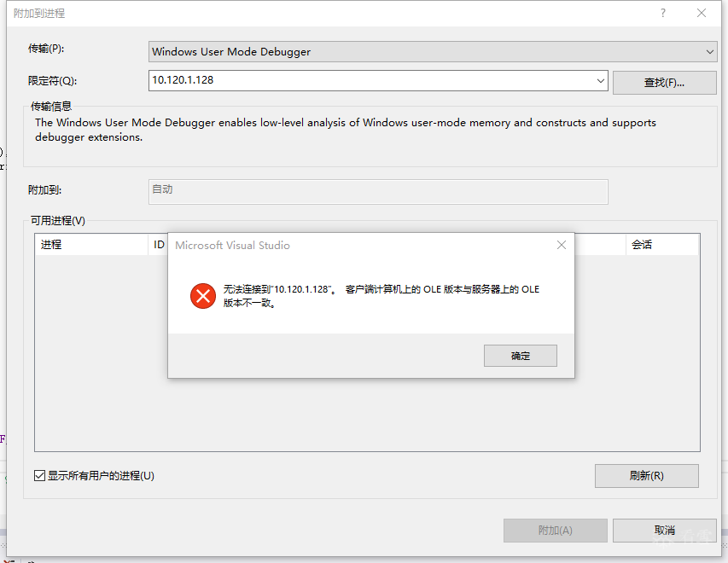The width and height of the screenshot is (728, 563).
Task: Toggle 显示所有用户的进程(U) checkbox
Action: (39, 476)
